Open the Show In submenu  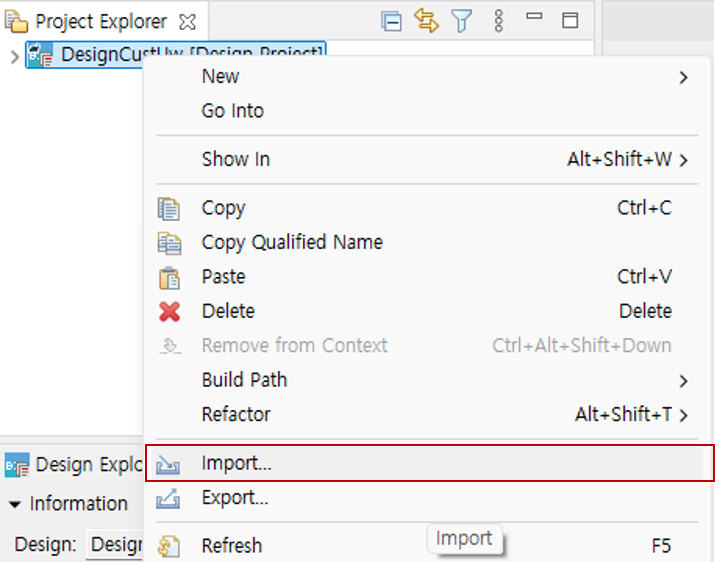click(x=236, y=159)
